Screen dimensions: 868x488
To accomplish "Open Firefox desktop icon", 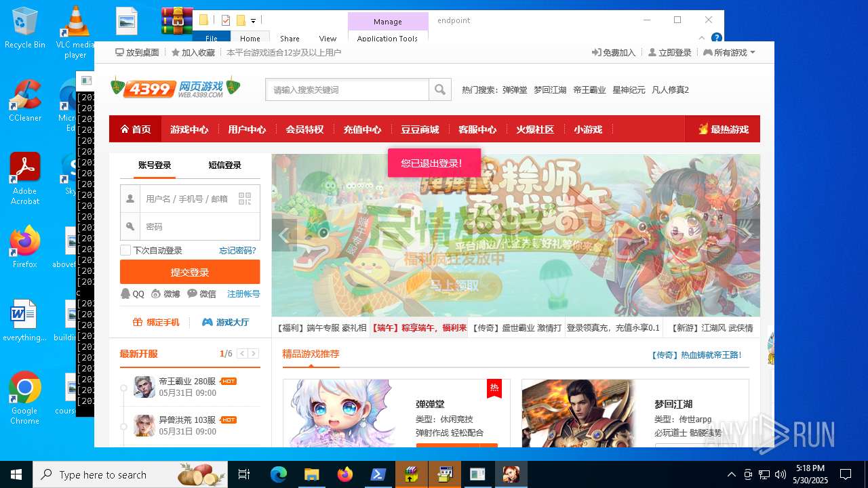I will click(x=24, y=247).
